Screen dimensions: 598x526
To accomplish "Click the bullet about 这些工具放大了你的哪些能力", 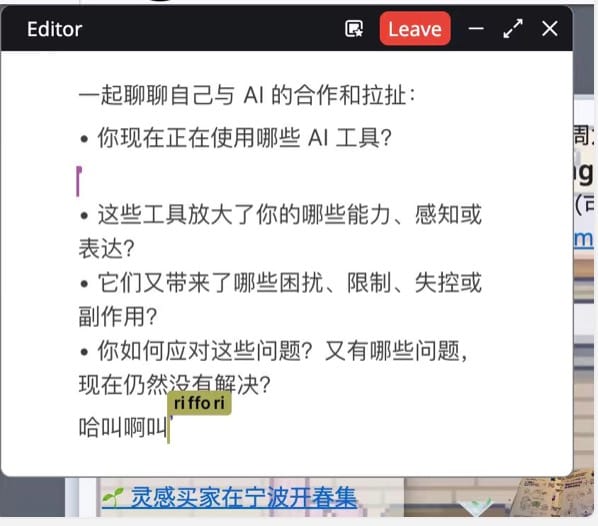I will [280, 232].
